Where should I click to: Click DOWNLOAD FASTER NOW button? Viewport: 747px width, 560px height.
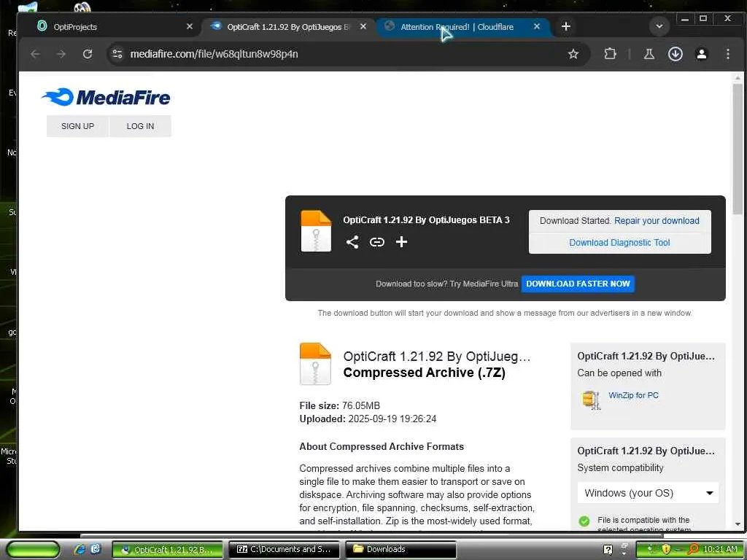click(578, 284)
